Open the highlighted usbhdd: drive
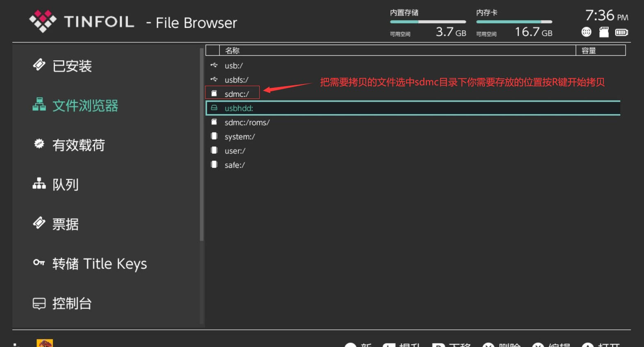 click(x=413, y=108)
